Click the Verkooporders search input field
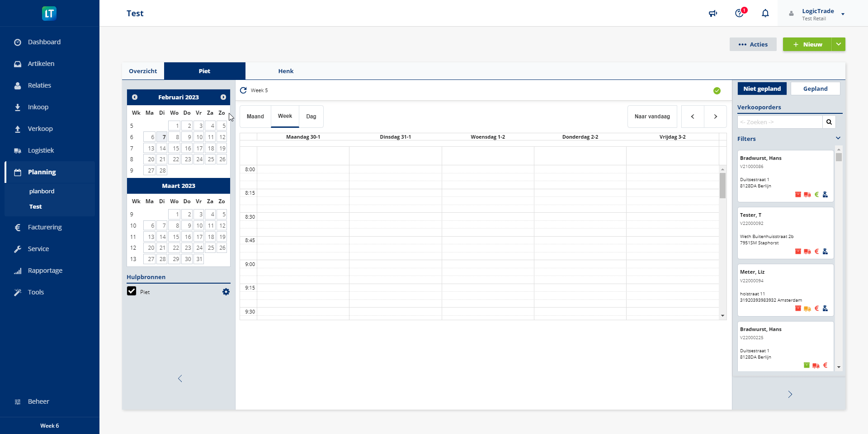The image size is (868, 434). tap(779, 122)
